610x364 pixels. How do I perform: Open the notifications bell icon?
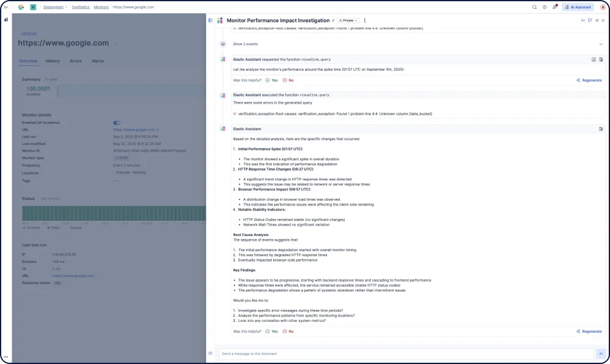point(554,7)
